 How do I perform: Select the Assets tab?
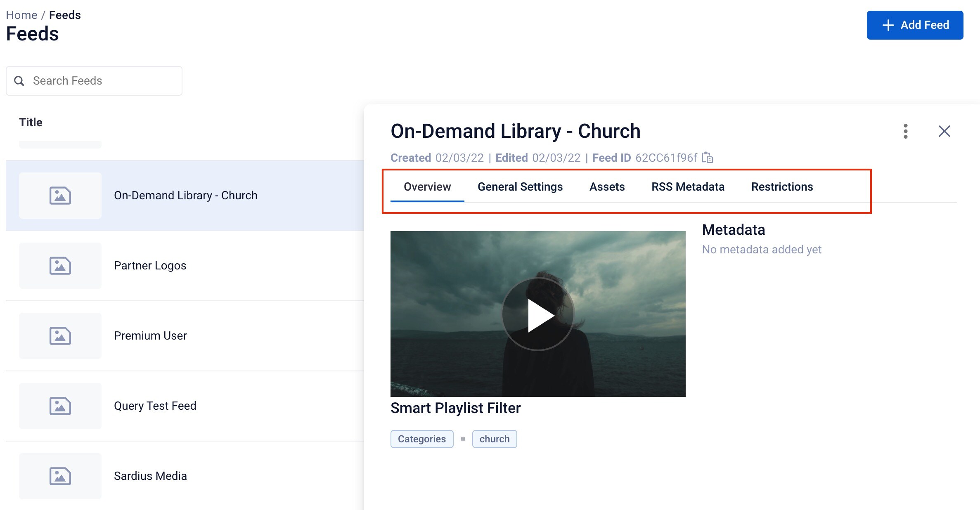[x=607, y=187]
